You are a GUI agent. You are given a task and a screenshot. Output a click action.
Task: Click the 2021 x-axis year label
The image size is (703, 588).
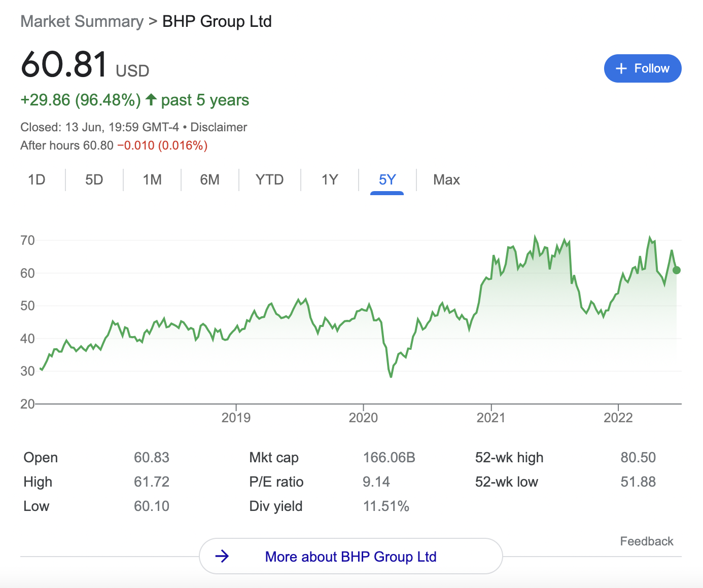tap(490, 418)
